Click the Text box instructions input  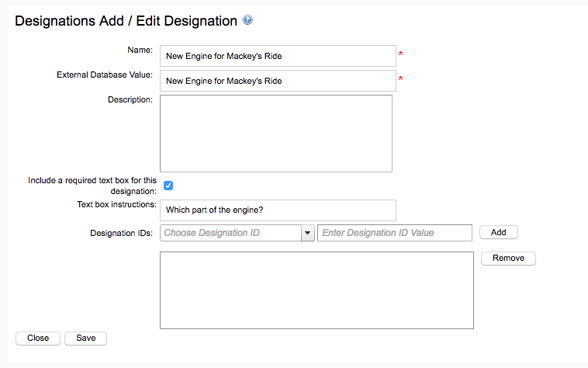pyautogui.click(x=277, y=210)
